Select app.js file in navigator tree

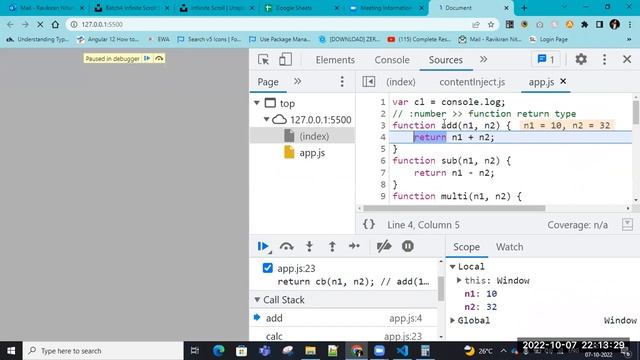point(312,153)
